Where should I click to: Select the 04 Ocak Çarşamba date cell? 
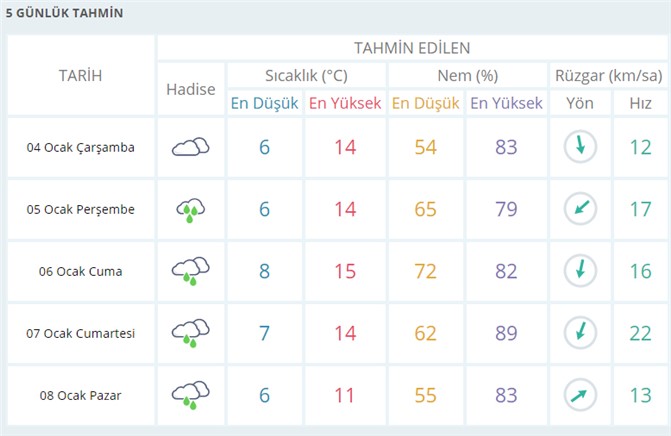pyautogui.click(x=80, y=147)
